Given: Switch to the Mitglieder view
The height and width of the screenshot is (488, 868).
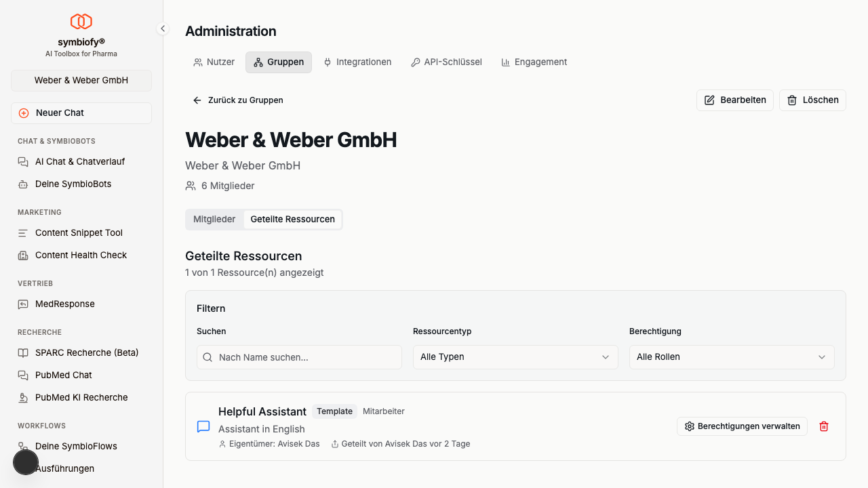Looking at the screenshot, I should tap(214, 220).
